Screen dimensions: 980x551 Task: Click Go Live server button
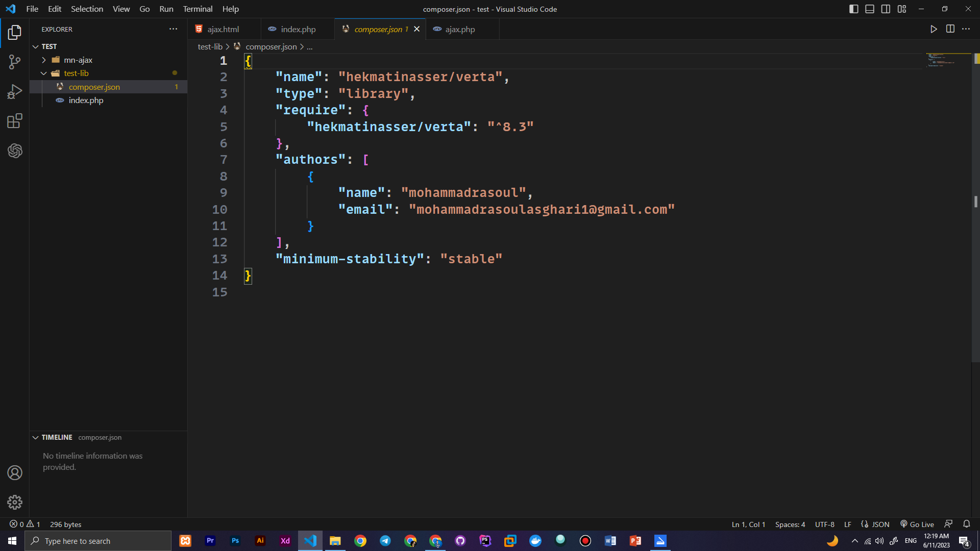[x=917, y=524]
